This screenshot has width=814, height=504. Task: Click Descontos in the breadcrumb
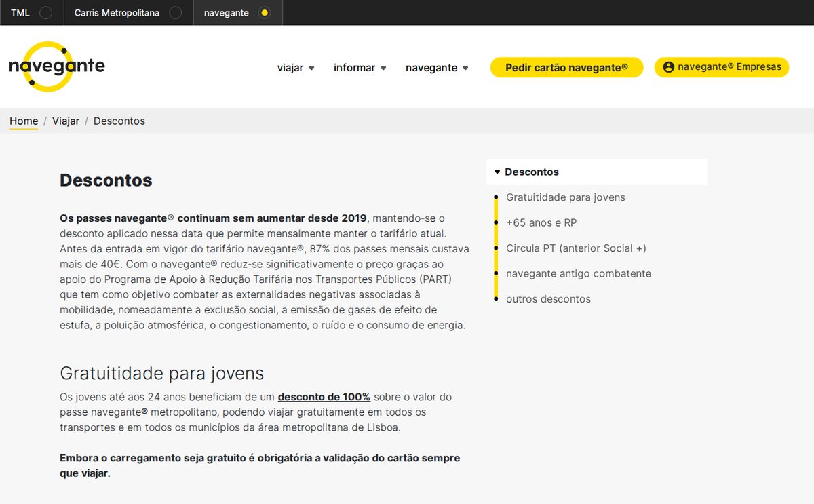click(119, 121)
